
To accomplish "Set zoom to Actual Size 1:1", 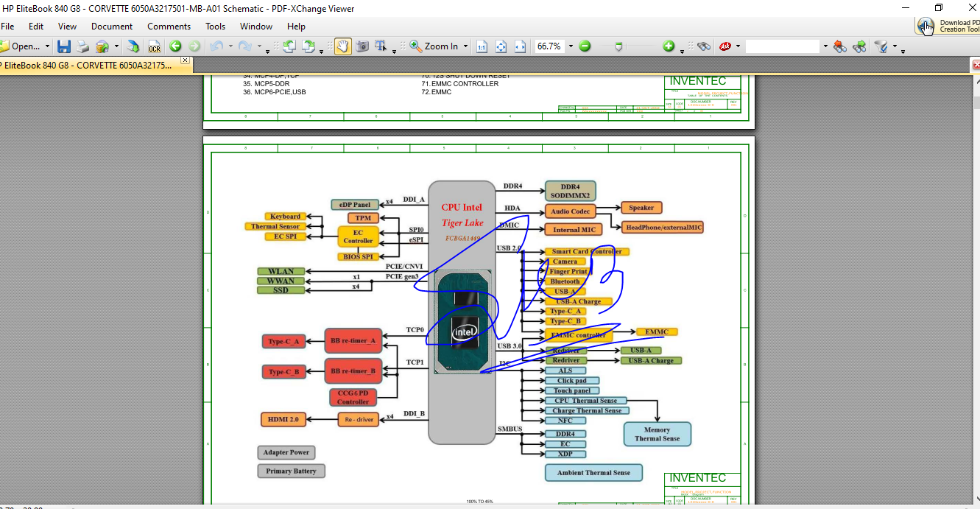I will coord(482,46).
